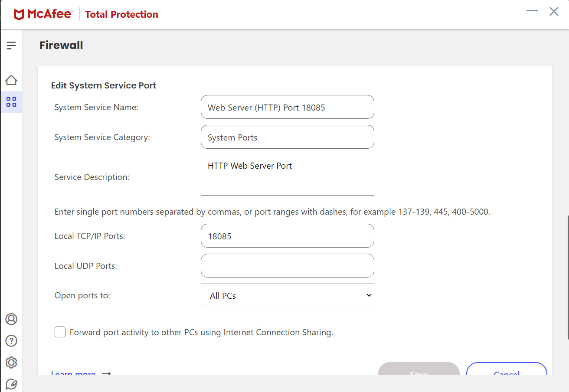The height and width of the screenshot is (392, 569).
Task: Open the settings gear icon
Action: [11, 363]
